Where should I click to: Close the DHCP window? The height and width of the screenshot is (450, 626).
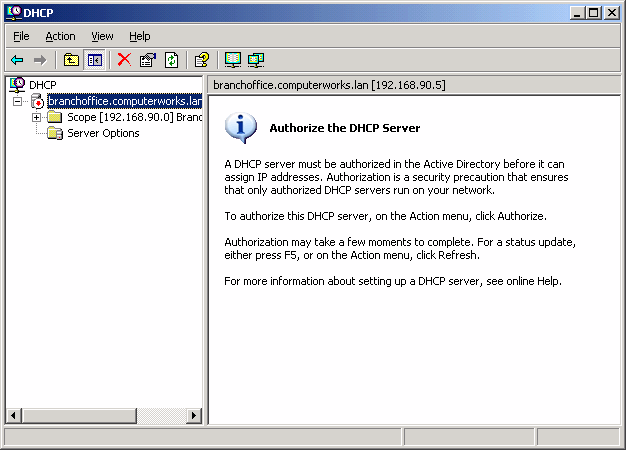[612, 13]
